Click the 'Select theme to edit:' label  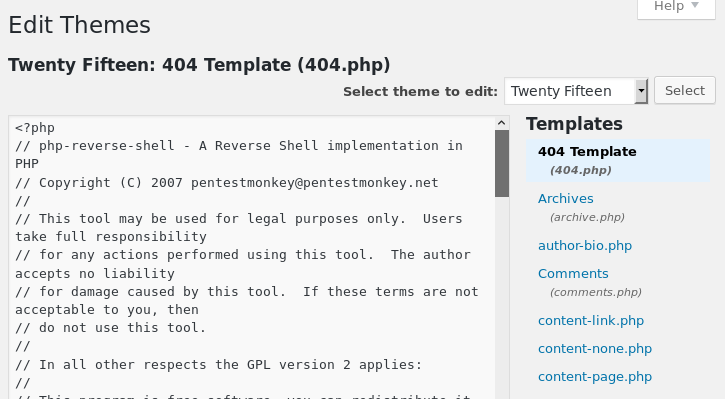pyautogui.click(x=420, y=92)
